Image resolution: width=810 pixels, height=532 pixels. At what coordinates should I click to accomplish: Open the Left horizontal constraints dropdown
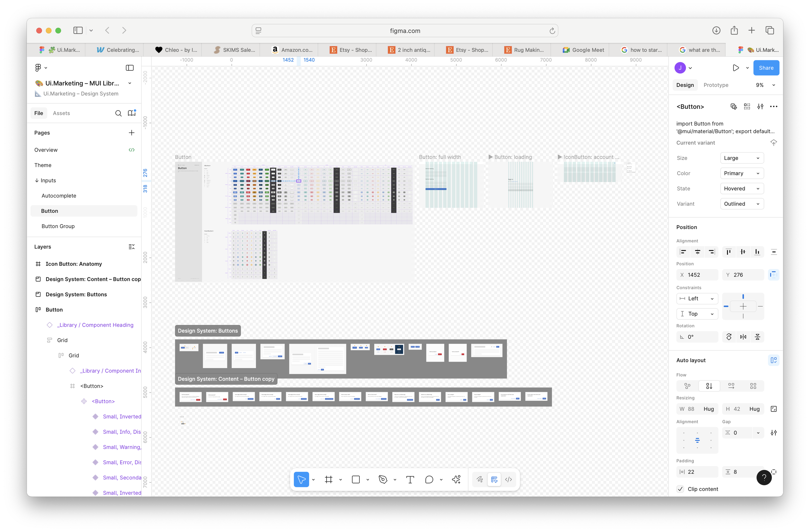(x=697, y=298)
